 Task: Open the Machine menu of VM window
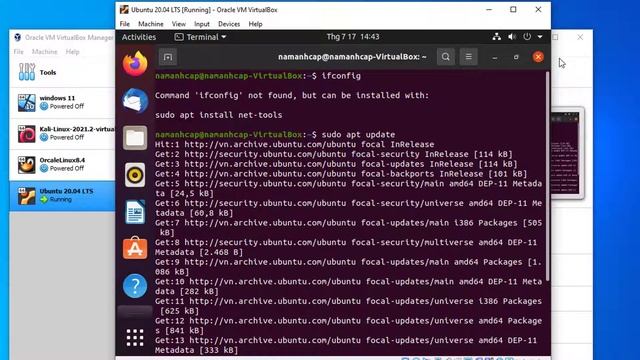click(151, 24)
